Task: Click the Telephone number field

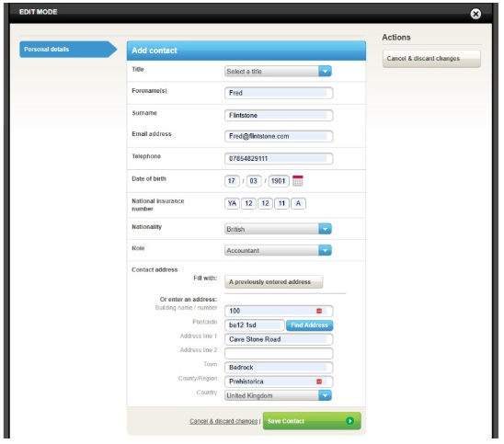Action: point(279,159)
